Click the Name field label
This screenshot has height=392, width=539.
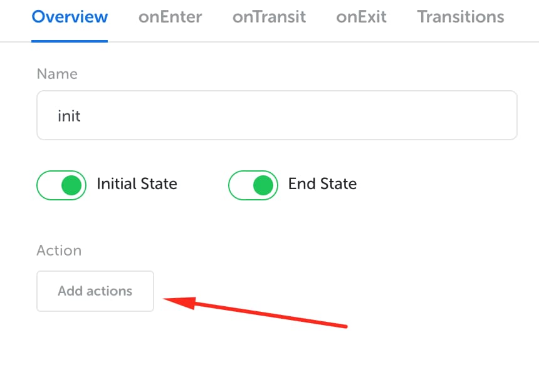point(57,74)
